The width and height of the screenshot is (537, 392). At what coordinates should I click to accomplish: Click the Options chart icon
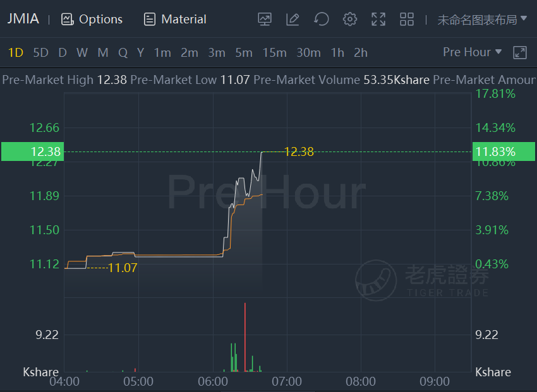68,19
